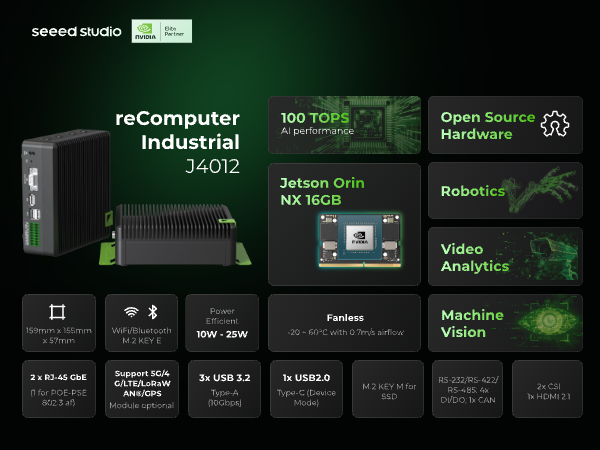600x450 pixels.
Task: Click the Power Efficient label
Action: [x=222, y=316]
